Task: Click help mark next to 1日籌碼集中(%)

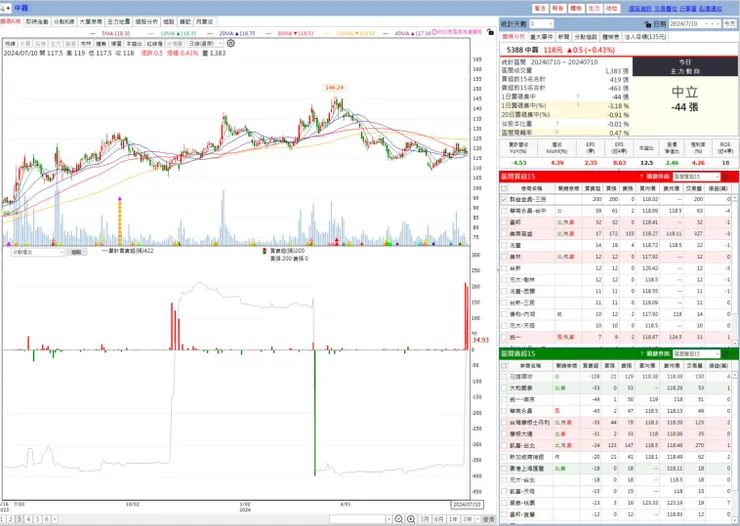Action: point(578,106)
